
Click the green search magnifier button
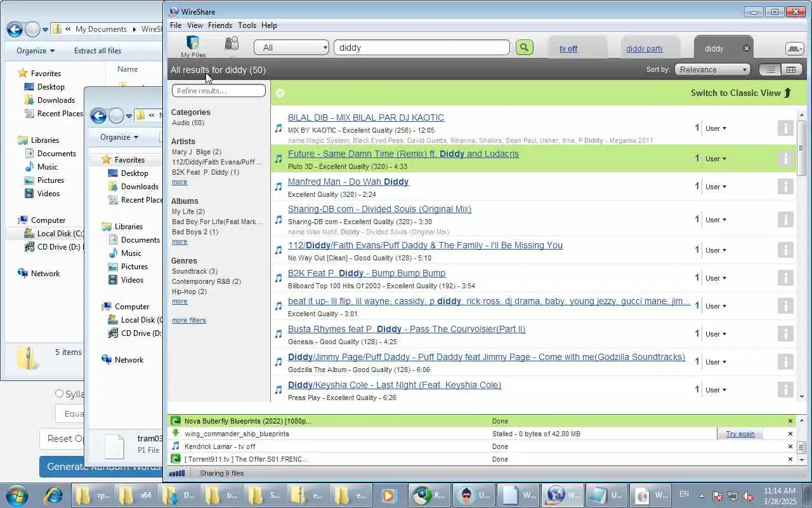[x=524, y=48]
